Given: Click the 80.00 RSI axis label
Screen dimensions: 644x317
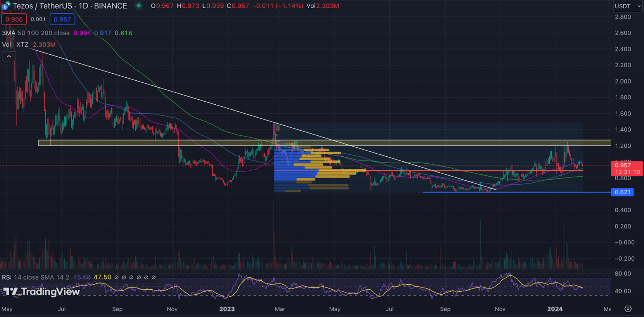Looking at the screenshot, I should [x=623, y=273].
